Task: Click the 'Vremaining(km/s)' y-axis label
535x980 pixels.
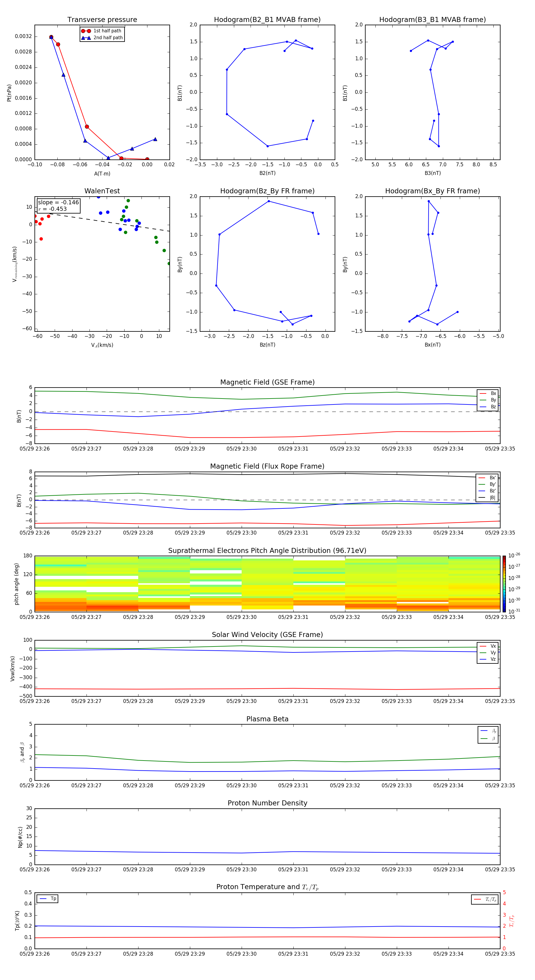Action: pyautogui.click(x=15, y=264)
